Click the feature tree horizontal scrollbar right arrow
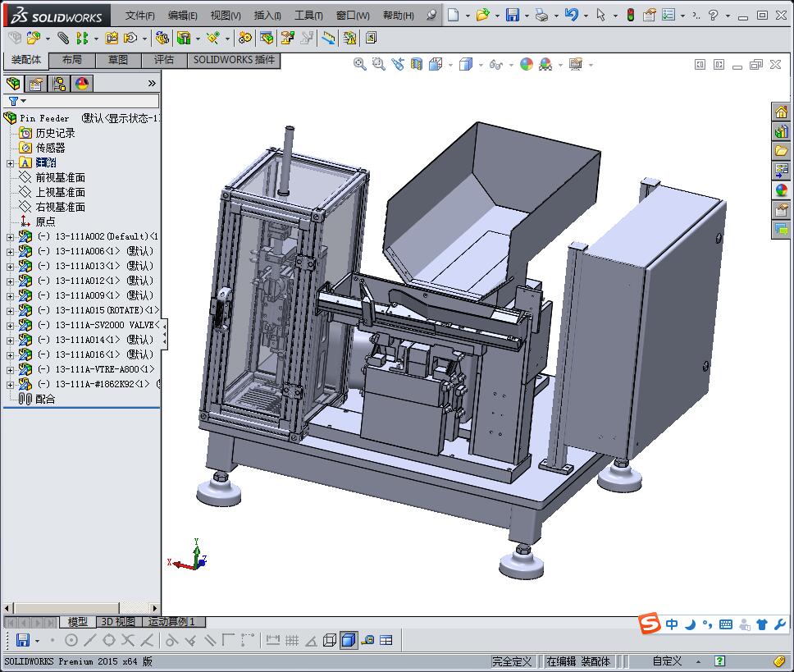The height and width of the screenshot is (672, 794). [155, 608]
